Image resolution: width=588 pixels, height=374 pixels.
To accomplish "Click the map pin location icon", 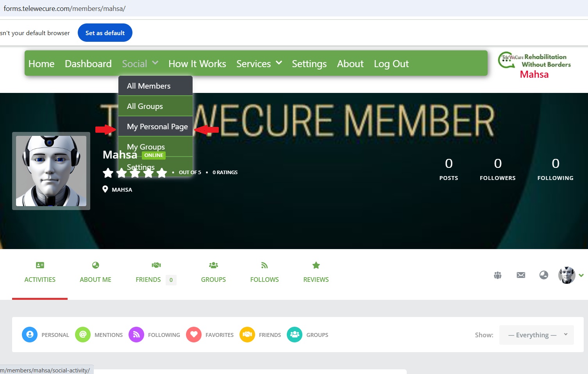I will 105,189.
